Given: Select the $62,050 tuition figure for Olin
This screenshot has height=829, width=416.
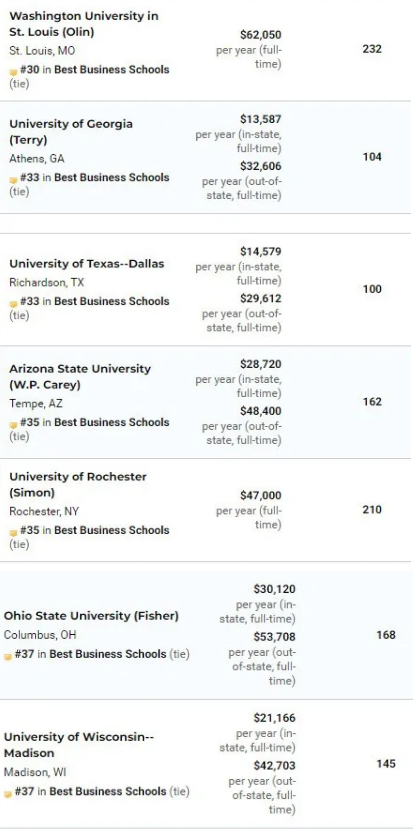Looking at the screenshot, I should tap(261, 35).
